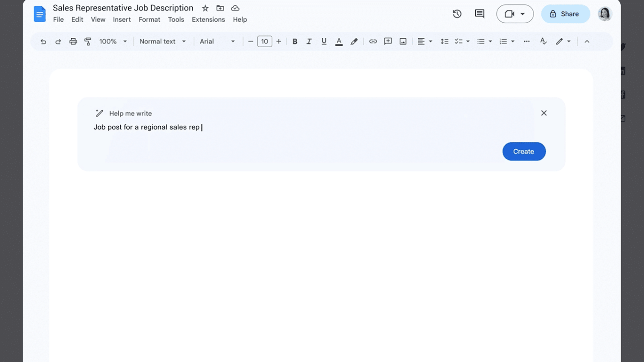Image resolution: width=644 pixels, height=362 pixels.
Task: Dismiss the Help me write panel
Action: (544, 113)
